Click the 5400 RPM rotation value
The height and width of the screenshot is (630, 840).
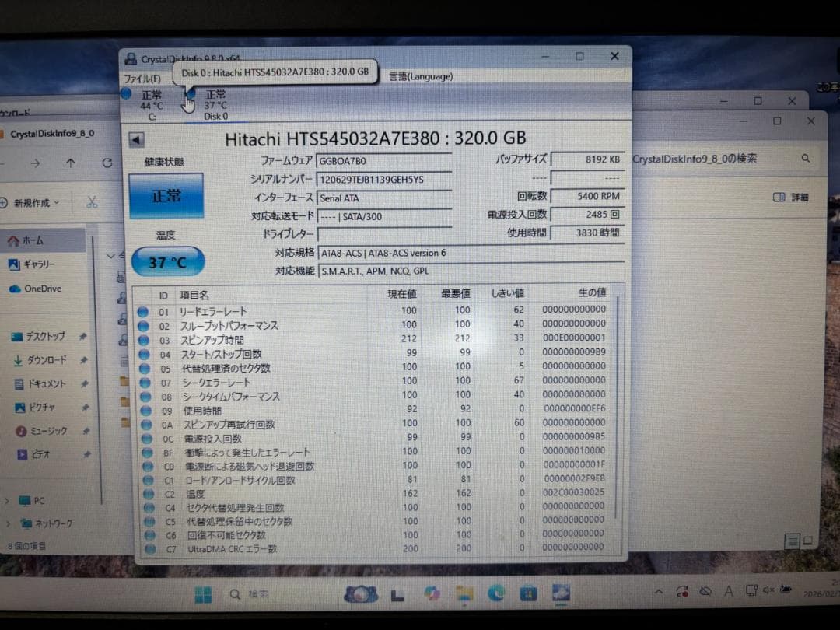[588, 196]
